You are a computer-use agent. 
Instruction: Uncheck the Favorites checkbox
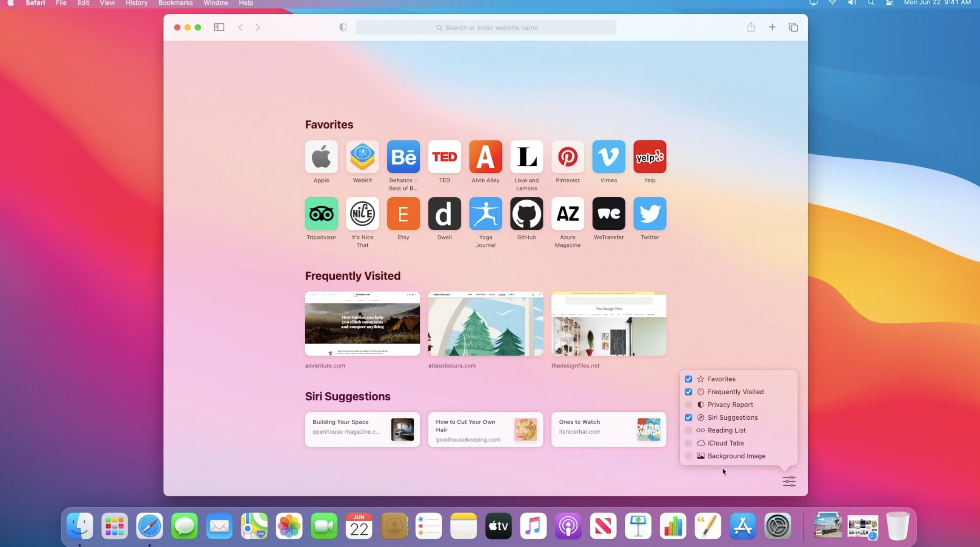click(x=688, y=379)
